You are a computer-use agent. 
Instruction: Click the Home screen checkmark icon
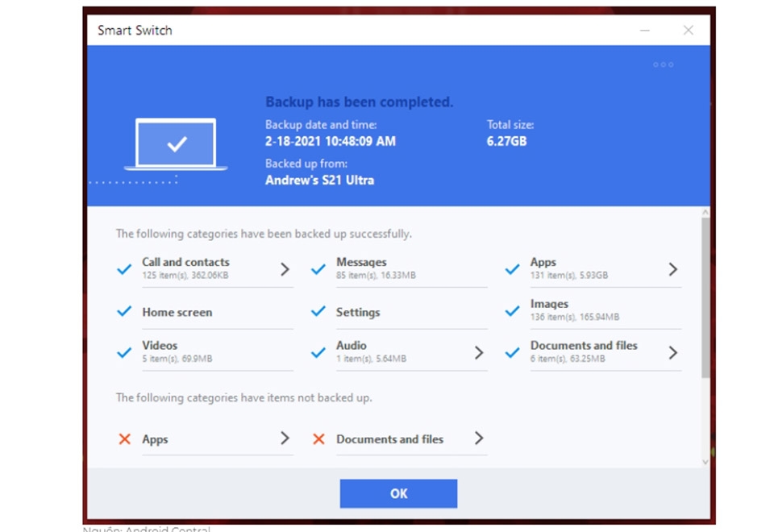124,311
